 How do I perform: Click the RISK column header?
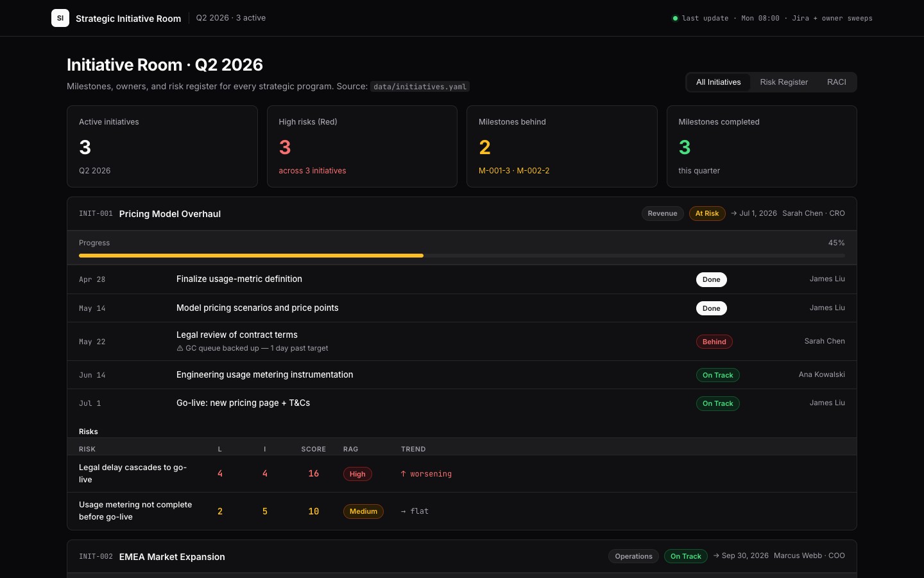coord(87,449)
